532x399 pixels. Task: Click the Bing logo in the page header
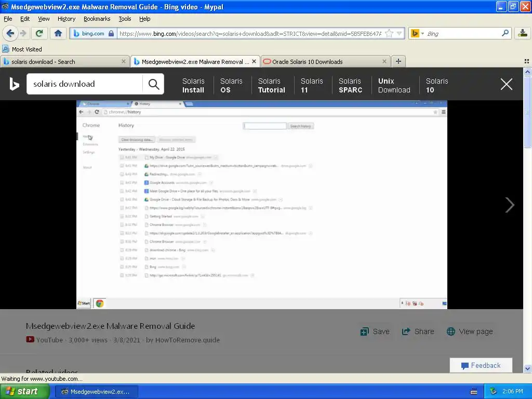(x=14, y=84)
